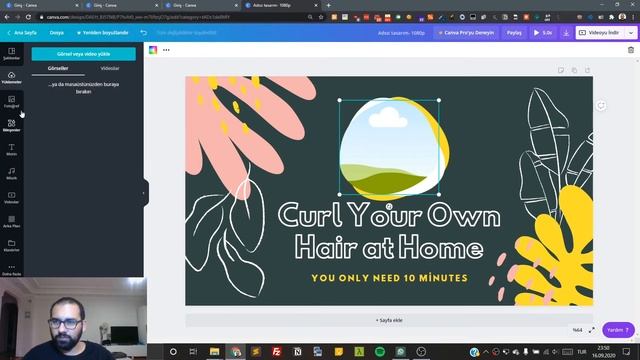
Task: Click the undo arrow in the top bar
Action: 144,33
